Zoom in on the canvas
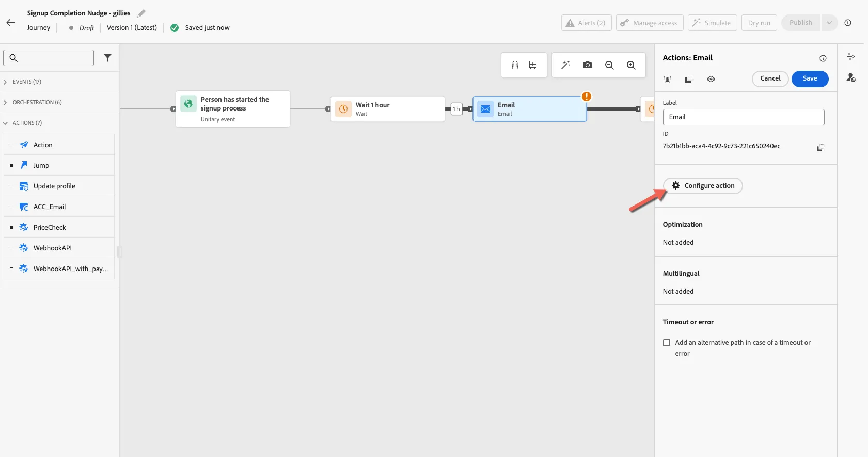Image resolution: width=868 pixels, height=457 pixels. click(x=631, y=65)
